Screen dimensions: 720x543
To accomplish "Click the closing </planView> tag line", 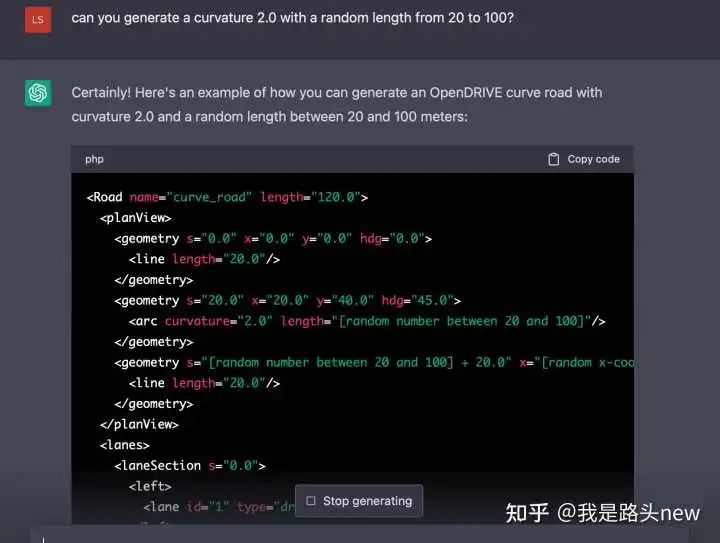I will click(x=139, y=425).
